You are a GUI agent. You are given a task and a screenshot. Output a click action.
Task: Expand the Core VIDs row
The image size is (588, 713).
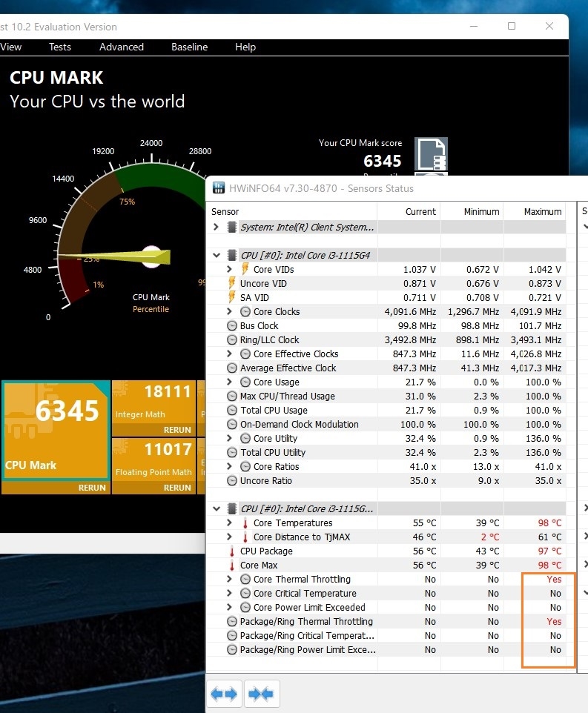230,269
